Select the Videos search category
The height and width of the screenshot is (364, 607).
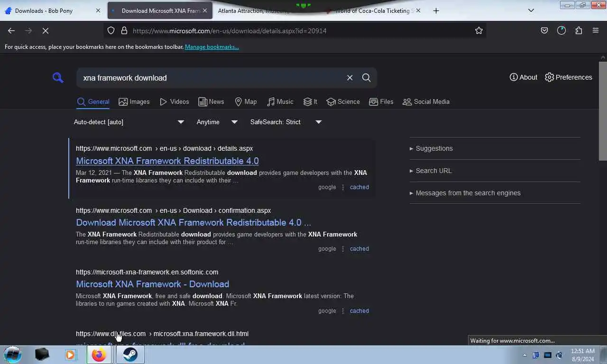175,101
